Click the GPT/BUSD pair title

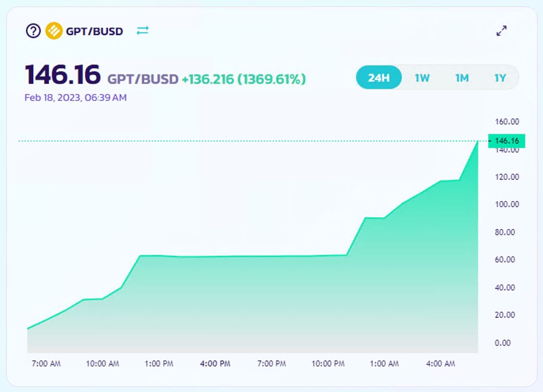(94, 31)
